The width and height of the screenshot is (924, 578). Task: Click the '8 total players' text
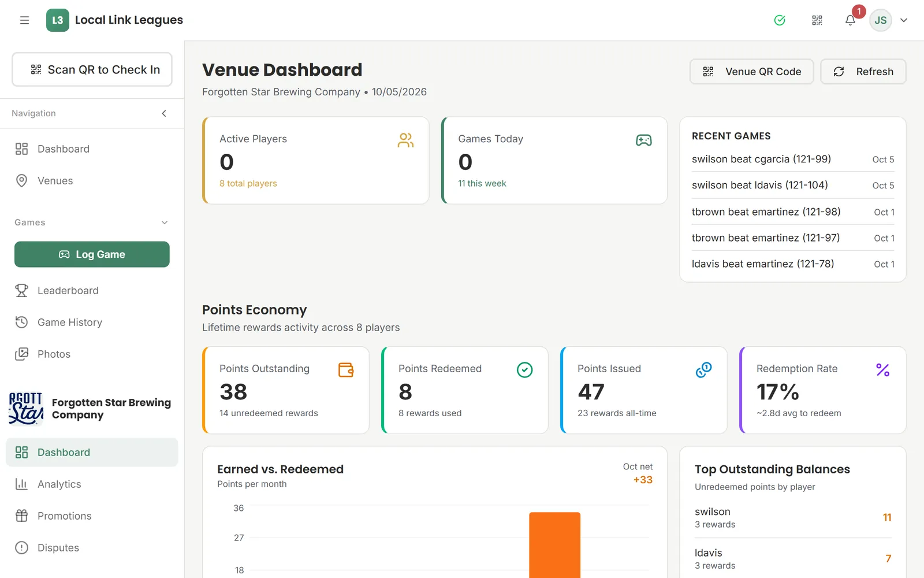point(248,183)
